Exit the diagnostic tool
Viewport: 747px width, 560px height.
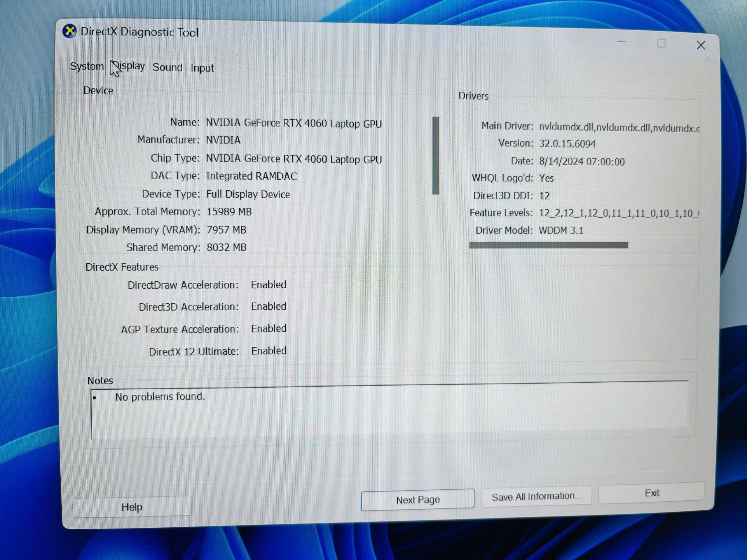651,493
